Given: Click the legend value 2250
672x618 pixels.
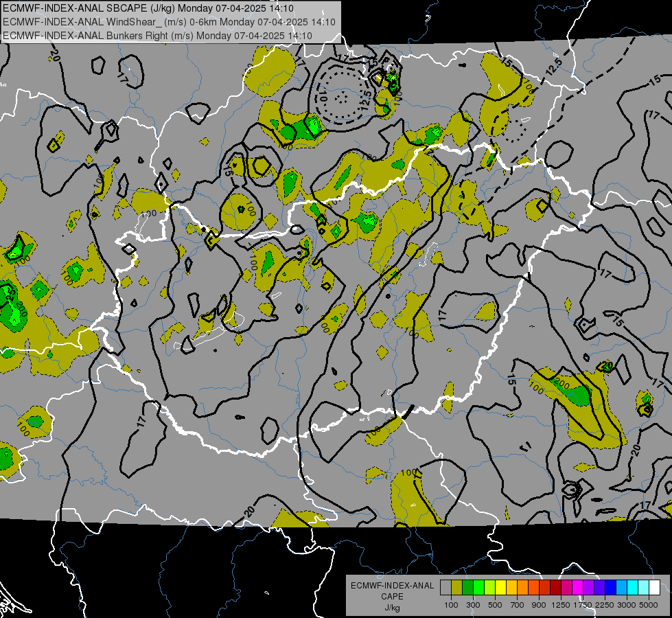Looking at the screenshot, I should click(605, 605).
